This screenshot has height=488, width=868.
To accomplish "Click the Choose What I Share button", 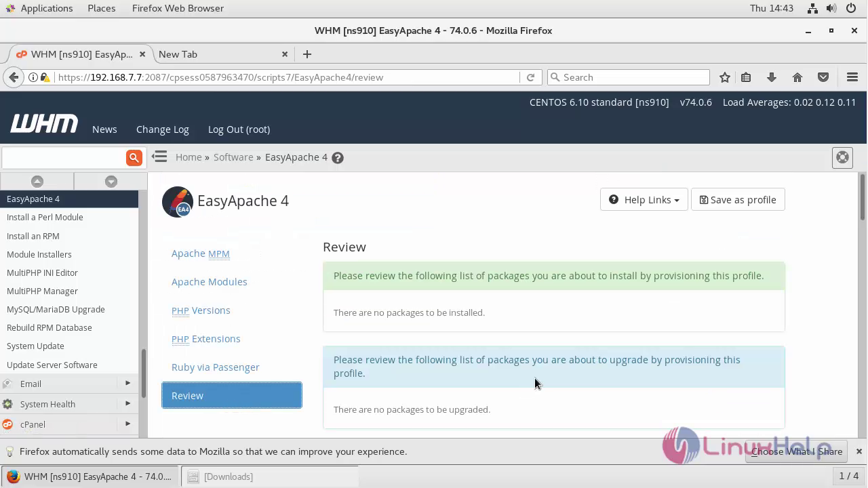I will [797, 451].
